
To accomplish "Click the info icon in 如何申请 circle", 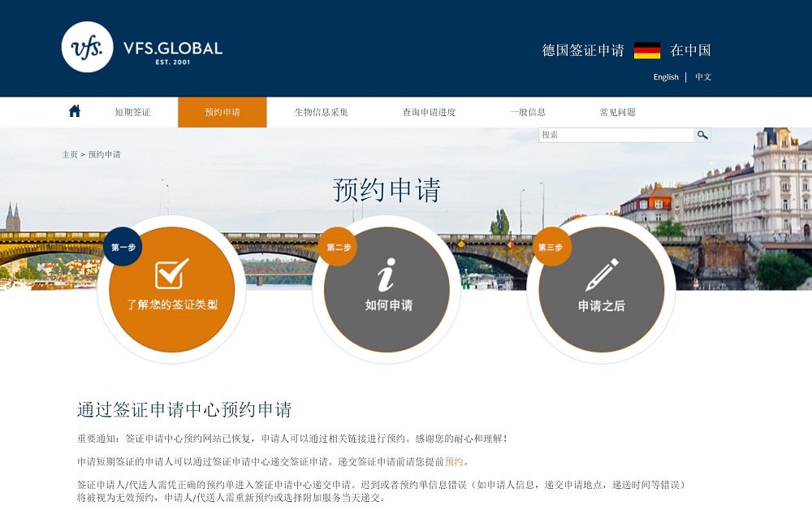I will (387, 275).
